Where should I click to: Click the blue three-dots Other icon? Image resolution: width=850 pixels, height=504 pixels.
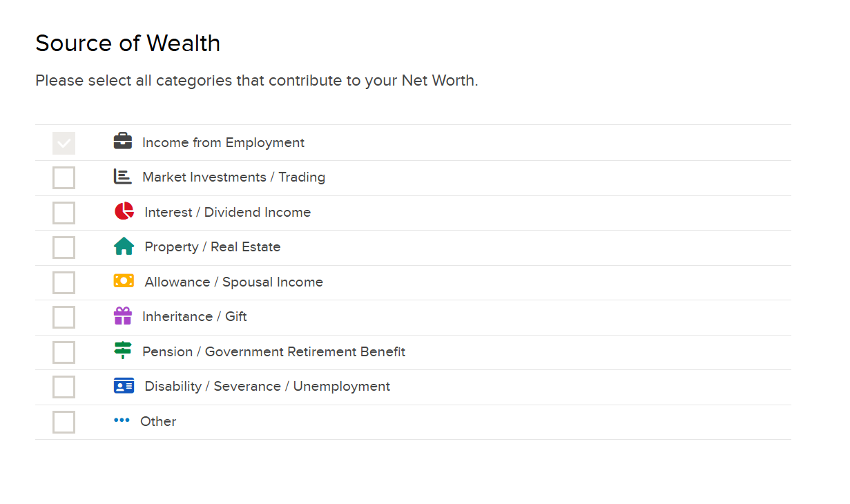coord(122,420)
